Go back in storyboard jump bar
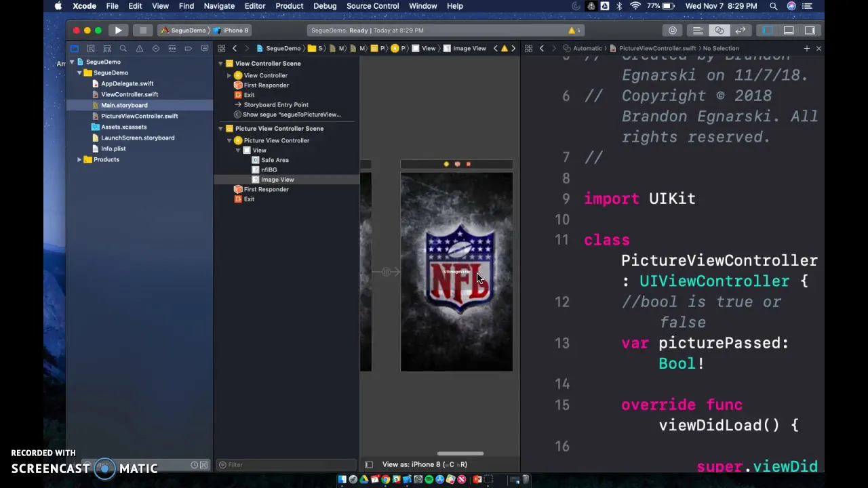 point(235,49)
